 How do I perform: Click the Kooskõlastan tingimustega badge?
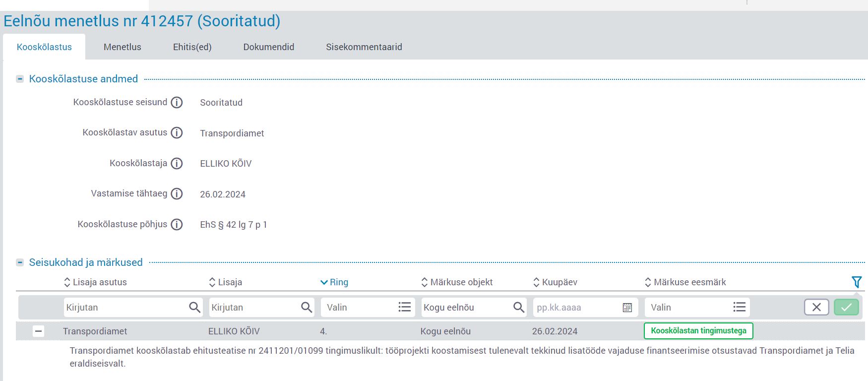point(698,331)
